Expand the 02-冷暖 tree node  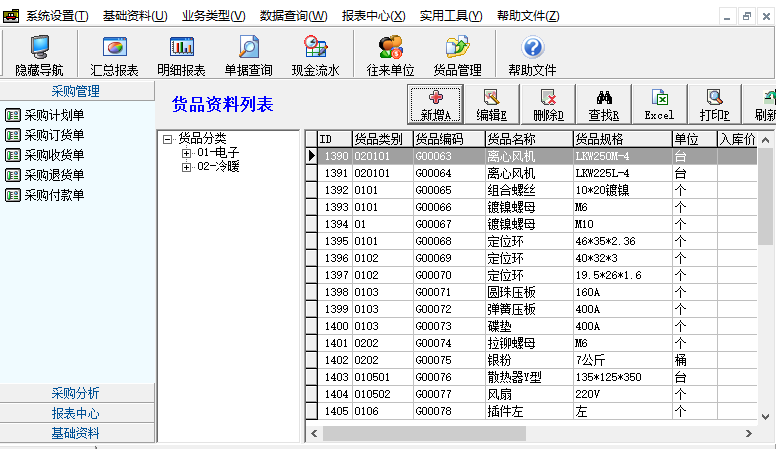(x=186, y=167)
